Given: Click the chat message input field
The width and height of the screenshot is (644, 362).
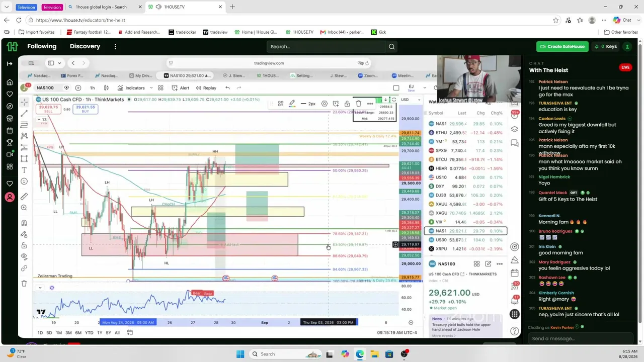Looking at the screenshot, I should (x=581, y=338).
